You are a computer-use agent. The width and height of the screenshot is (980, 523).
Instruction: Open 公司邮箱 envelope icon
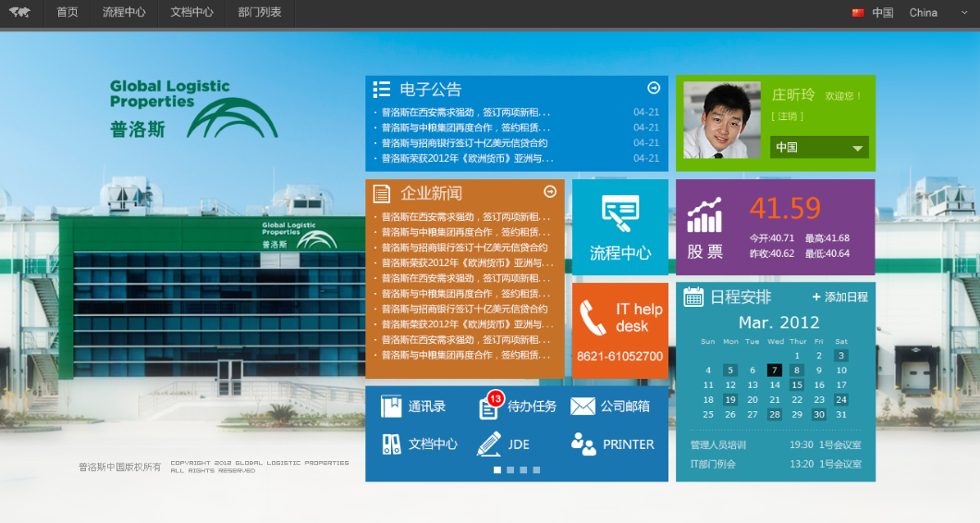[x=582, y=407]
